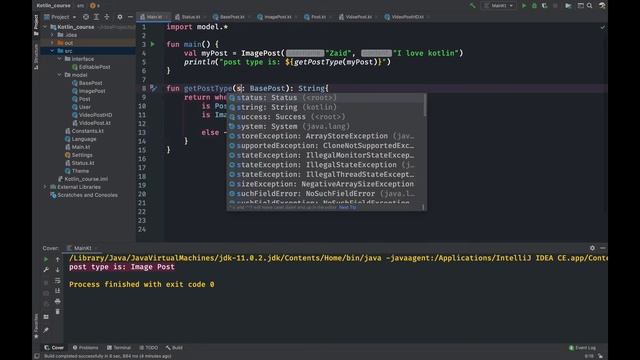Click the print icon in console toolbar
The height and width of the screenshot is (360, 640).
(x=58, y=301)
